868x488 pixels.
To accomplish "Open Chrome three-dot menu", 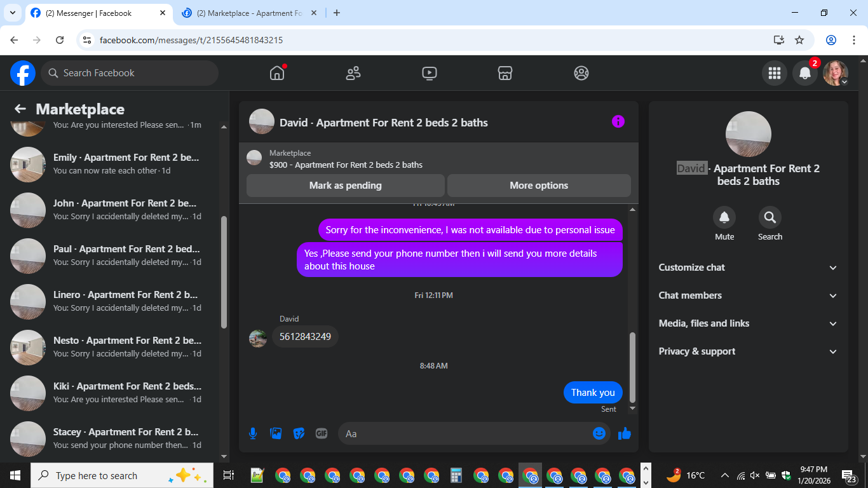I will (853, 40).
